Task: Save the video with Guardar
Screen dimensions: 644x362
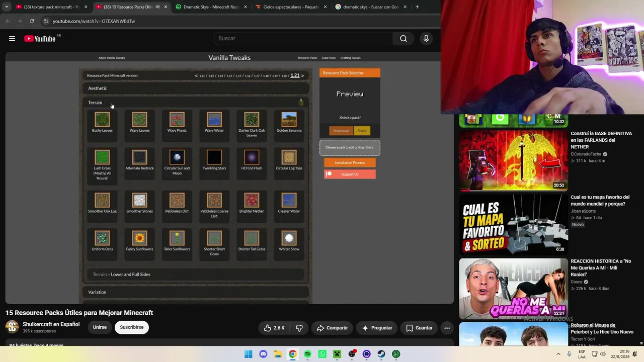Action: [419, 328]
